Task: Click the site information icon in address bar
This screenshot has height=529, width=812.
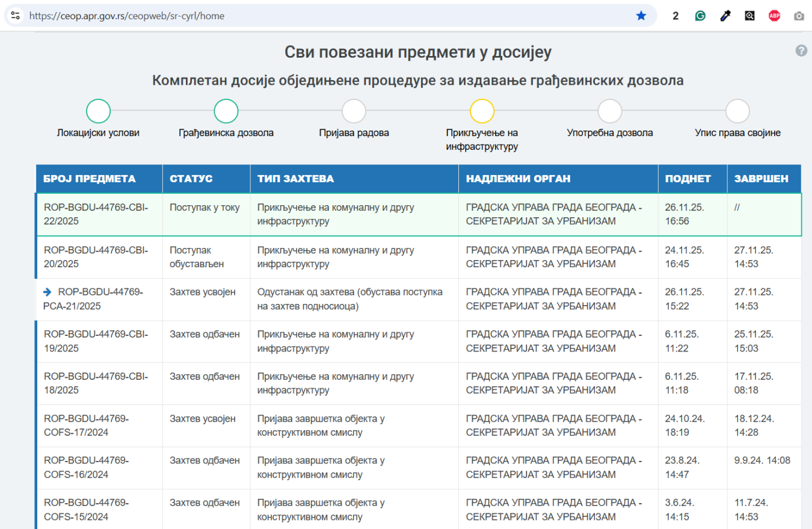Action: coord(15,16)
